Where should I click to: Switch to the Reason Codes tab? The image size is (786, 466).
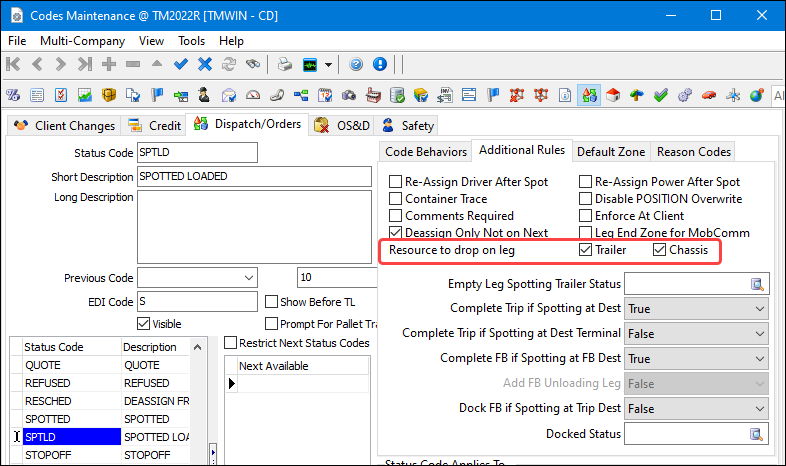click(693, 152)
